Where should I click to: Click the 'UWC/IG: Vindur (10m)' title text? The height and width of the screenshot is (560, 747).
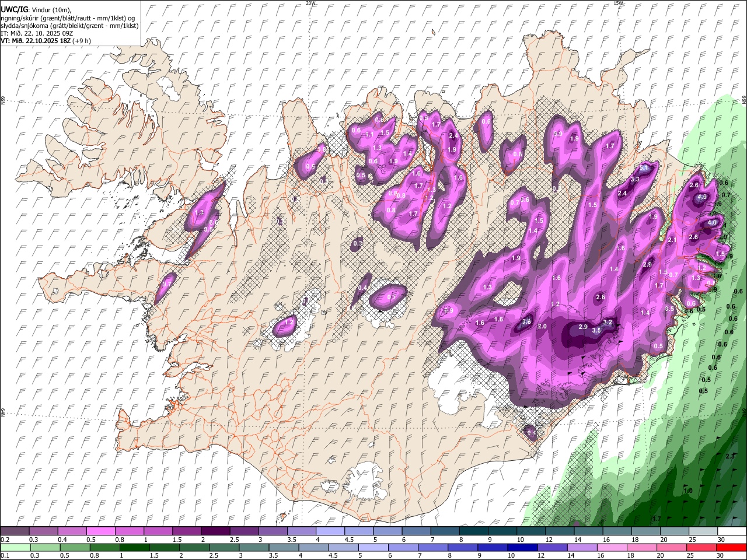(x=36, y=10)
